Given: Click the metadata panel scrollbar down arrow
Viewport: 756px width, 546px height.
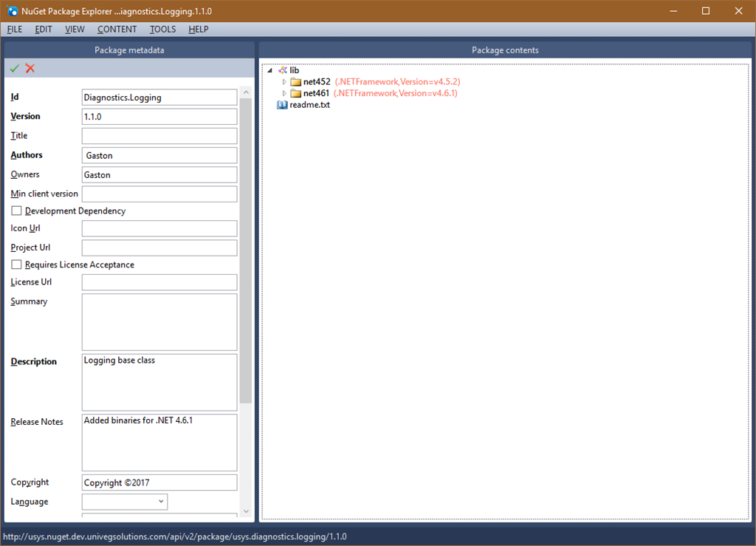Looking at the screenshot, I should pos(246,511).
